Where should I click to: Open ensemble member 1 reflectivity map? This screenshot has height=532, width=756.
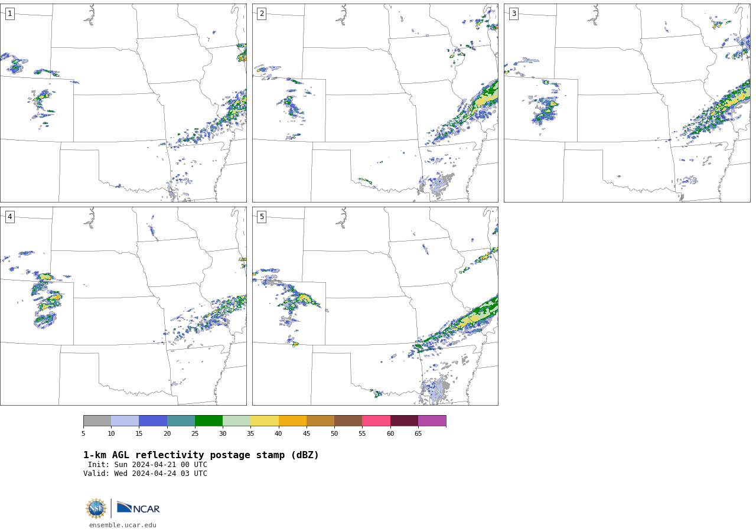(x=123, y=103)
